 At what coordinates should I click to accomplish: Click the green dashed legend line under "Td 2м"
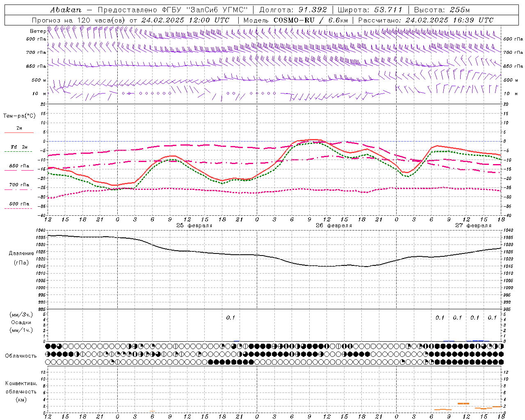[19, 152]
